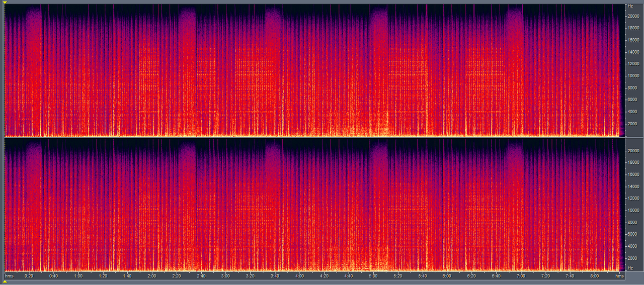The width and height of the screenshot is (644, 285).
Task: Click the 4:00 mark on the time ruler
Action: click(299, 276)
